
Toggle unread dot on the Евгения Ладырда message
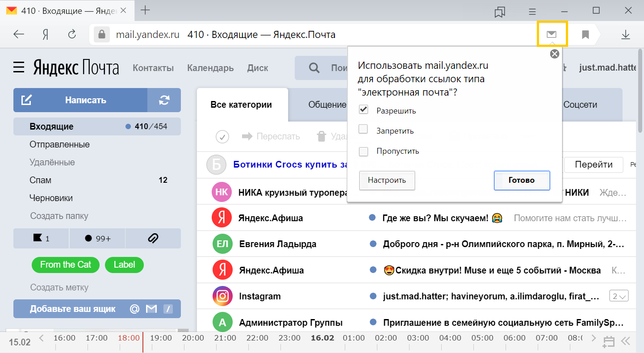[373, 244]
